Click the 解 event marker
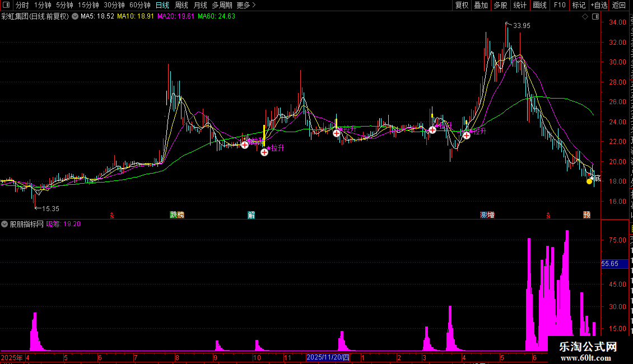 (x=251, y=214)
